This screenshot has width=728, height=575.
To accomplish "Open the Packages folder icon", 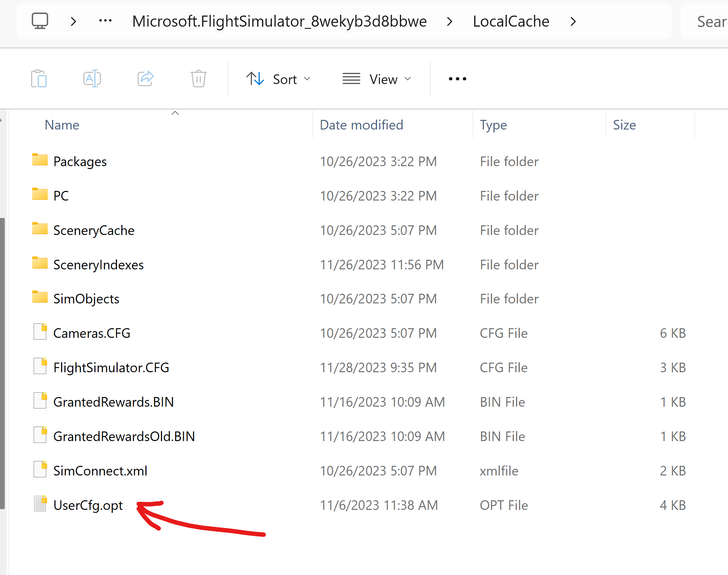I will click(x=39, y=160).
